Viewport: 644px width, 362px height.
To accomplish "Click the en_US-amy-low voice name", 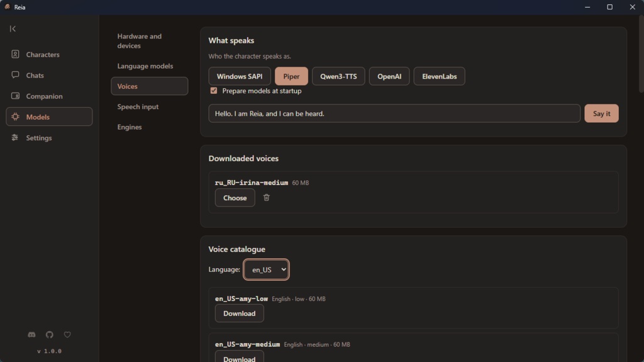I will click(x=241, y=298).
